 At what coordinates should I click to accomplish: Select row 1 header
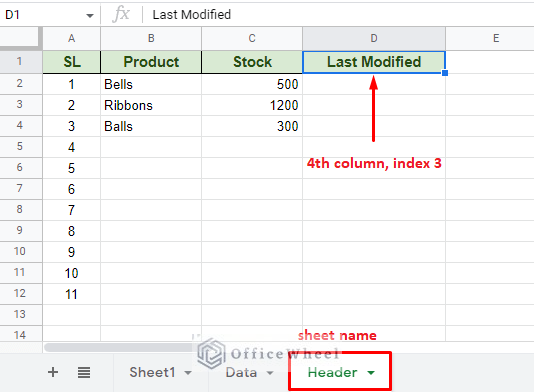(x=21, y=62)
